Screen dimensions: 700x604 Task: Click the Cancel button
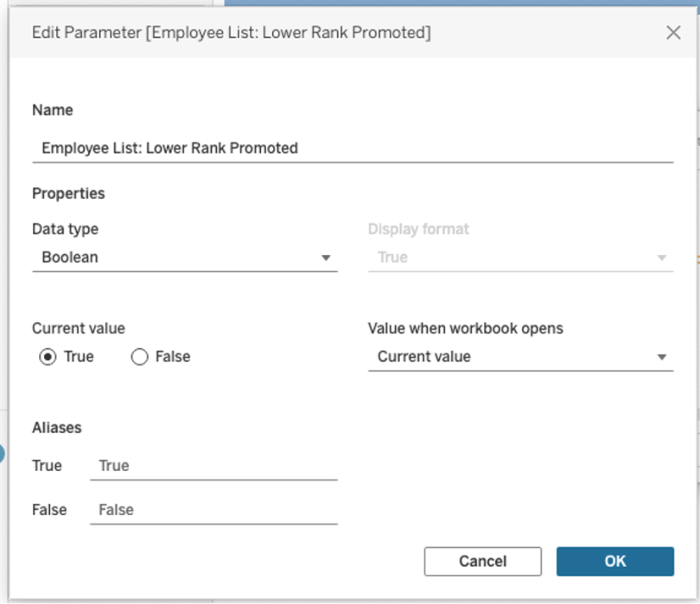coord(482,561)
